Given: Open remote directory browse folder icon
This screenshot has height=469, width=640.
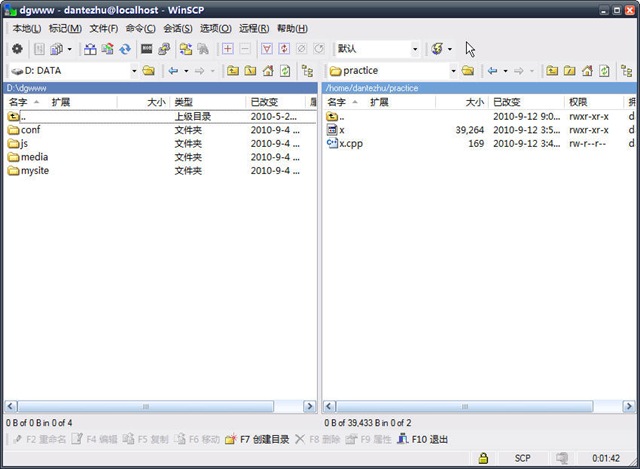Looking at the screenshot, I should pos(468,71).
